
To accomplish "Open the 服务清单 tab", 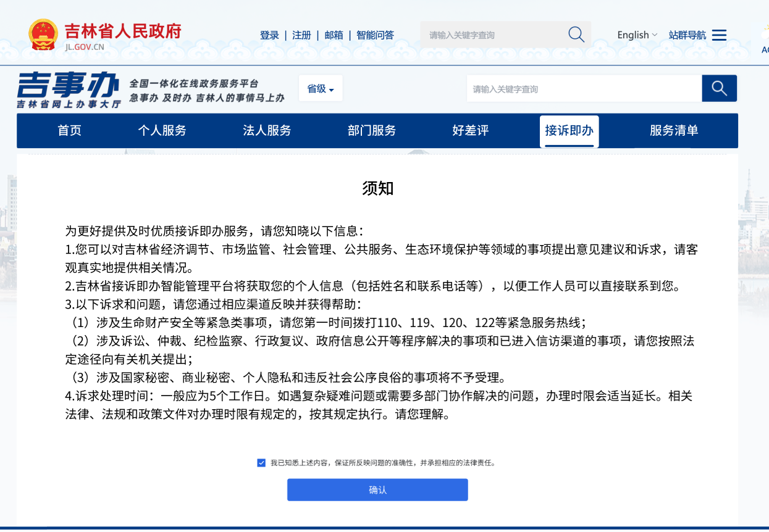I will (x=674, y=130).
